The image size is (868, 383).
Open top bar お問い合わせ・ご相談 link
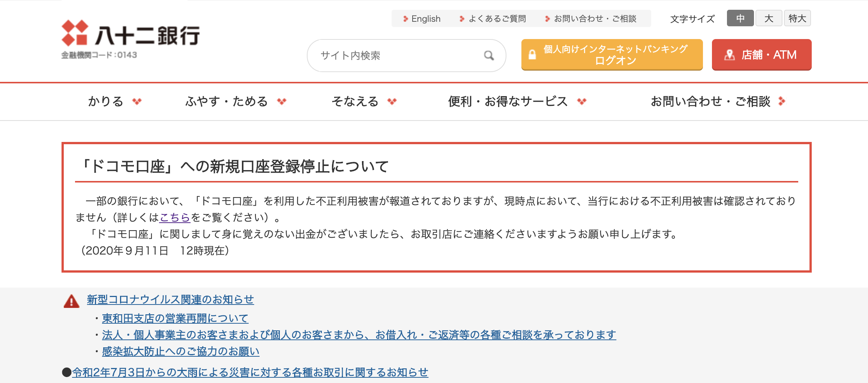(595, 19)
